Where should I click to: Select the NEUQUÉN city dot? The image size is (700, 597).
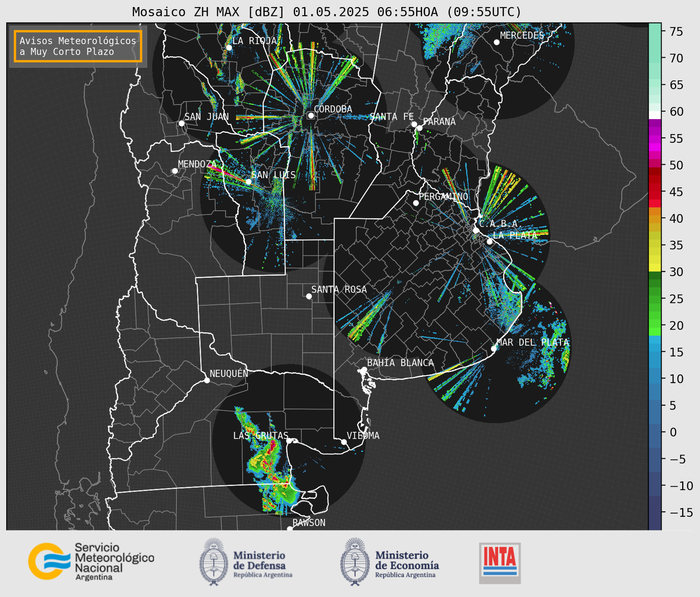point(207,380)
